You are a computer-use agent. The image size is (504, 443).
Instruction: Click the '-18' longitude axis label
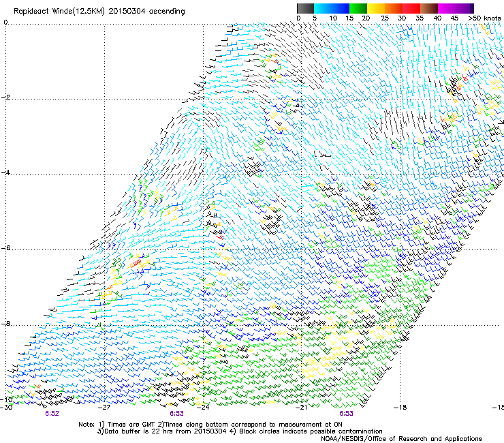coord(400,408)
